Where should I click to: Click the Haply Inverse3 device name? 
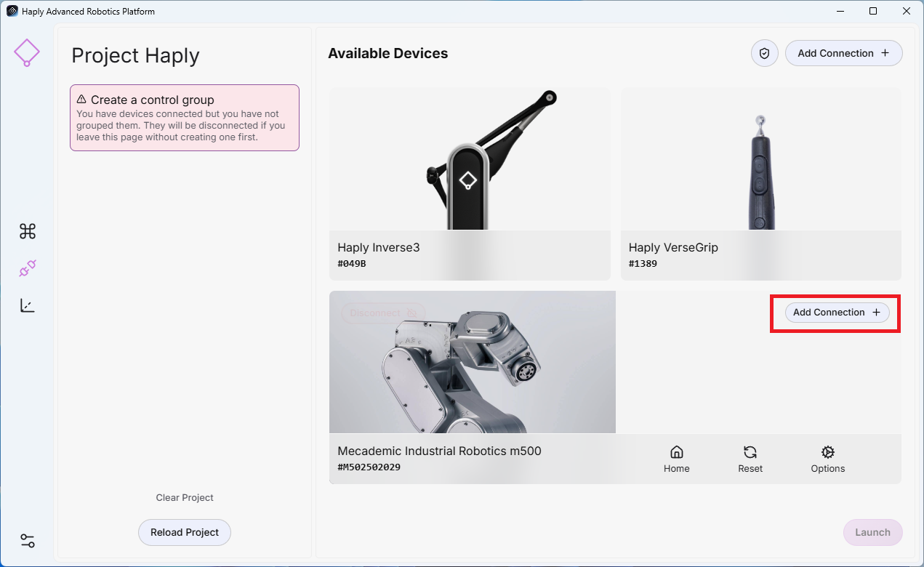[x=379, y=247]
